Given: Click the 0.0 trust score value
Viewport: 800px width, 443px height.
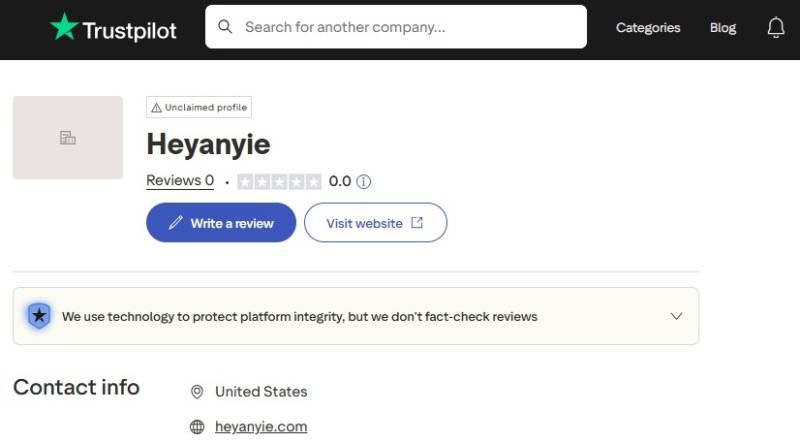Looking at the screenshot, I should tap(340, 181).
